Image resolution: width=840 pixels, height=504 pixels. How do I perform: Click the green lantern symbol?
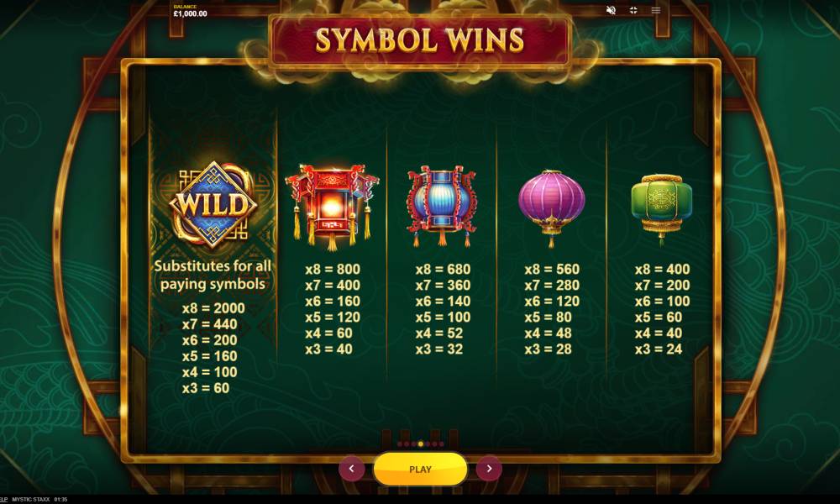pyautogui.click(x=662, y=208)
